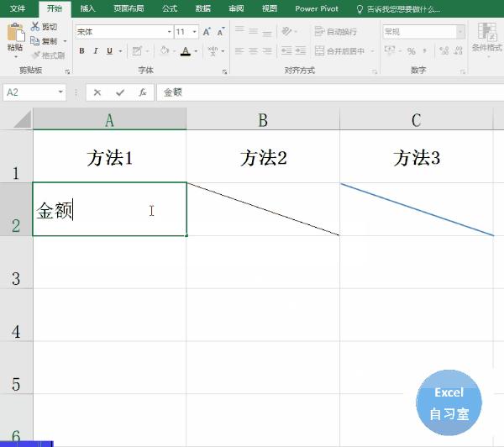Open the font name dropdown (宋体)
Screen dimensions: 504x447
point(169,32)
